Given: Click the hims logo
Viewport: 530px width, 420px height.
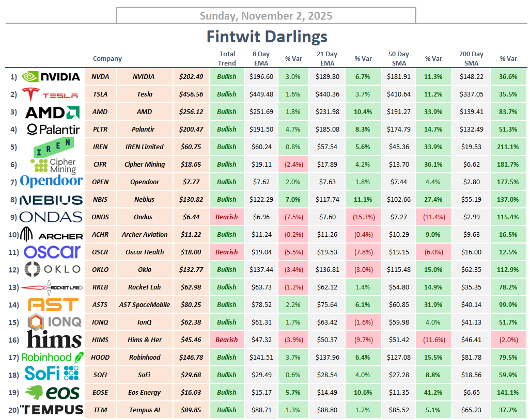Looking at the screenshot, I should [x=54, y=340].
